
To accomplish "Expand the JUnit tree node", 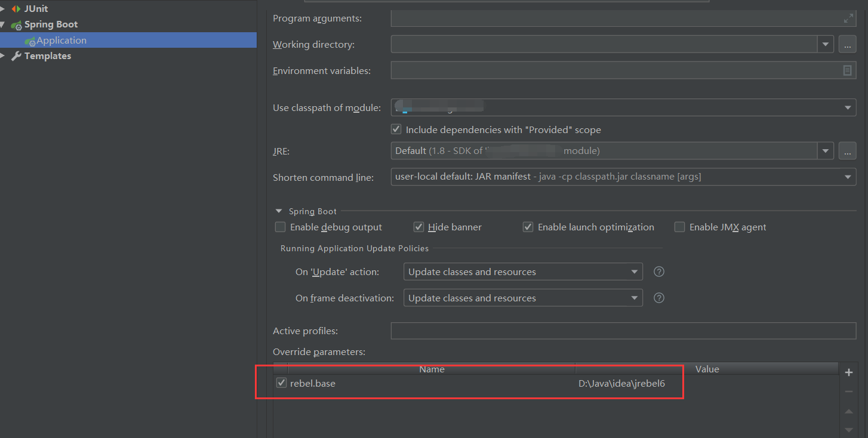I will [3, 8].
